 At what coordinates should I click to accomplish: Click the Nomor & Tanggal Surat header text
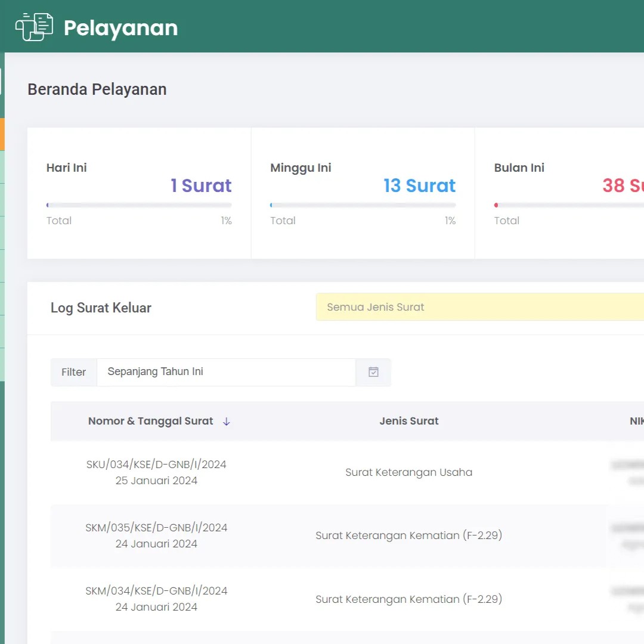tap(150, 421)
